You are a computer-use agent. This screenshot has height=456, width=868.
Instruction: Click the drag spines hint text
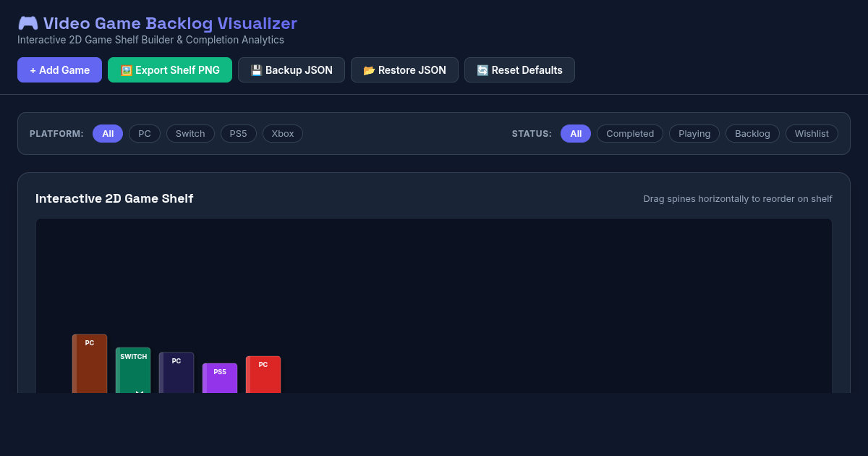point(738,198)
